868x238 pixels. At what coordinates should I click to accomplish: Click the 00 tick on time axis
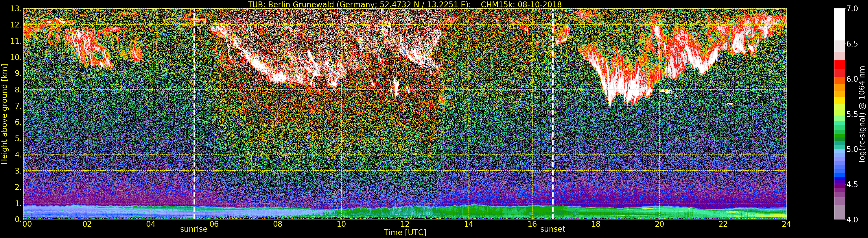point(27,224)
